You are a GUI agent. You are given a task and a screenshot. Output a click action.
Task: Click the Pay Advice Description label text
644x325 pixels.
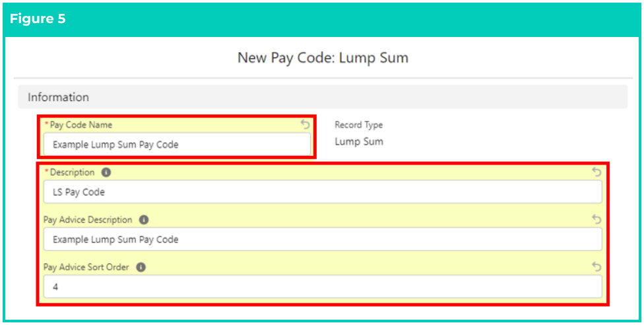[88, 220]
